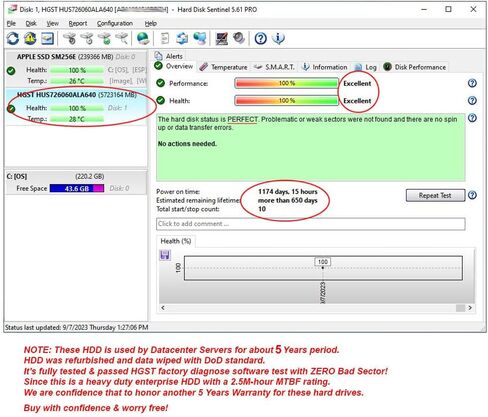Click the blue information toolbar icon
This screenshot has height=417, width=488.
[x=278, y=39]
